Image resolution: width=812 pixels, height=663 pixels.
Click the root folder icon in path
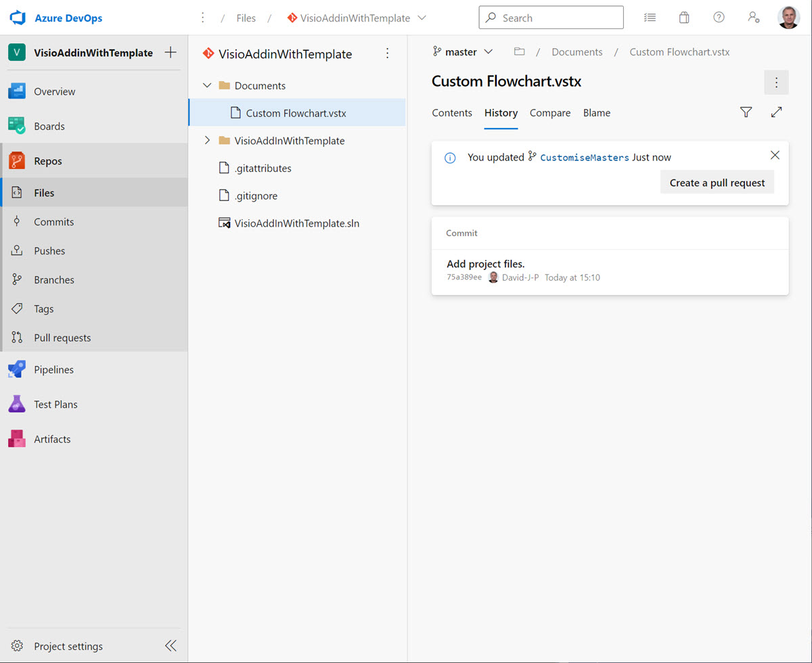point(519,51)
